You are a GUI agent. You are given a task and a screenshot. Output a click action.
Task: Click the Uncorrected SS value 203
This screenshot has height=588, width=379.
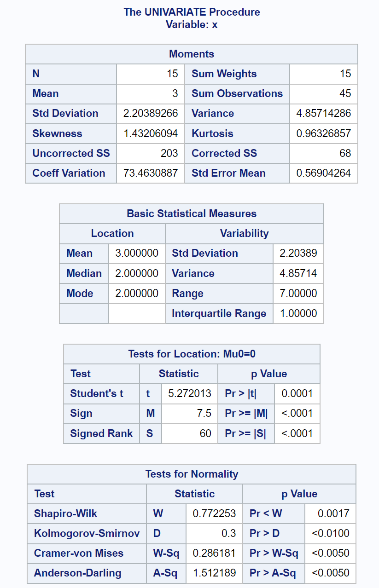(x=151, y=153)
